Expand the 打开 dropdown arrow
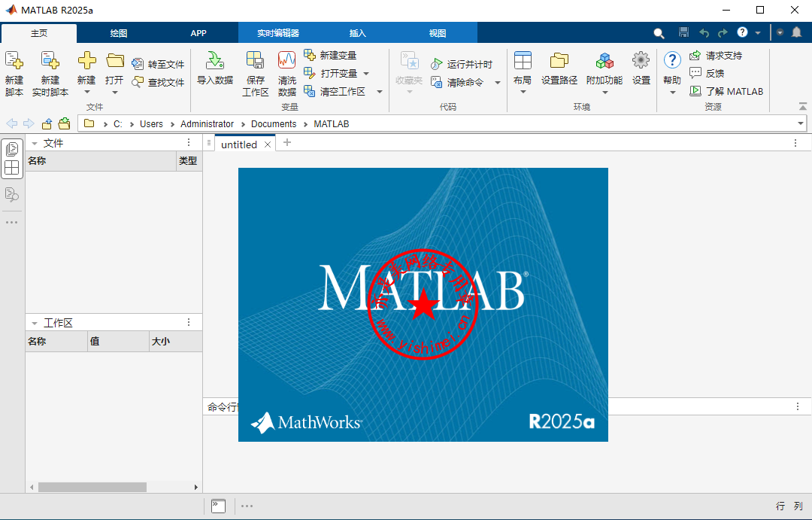 [x=114, y=93]
